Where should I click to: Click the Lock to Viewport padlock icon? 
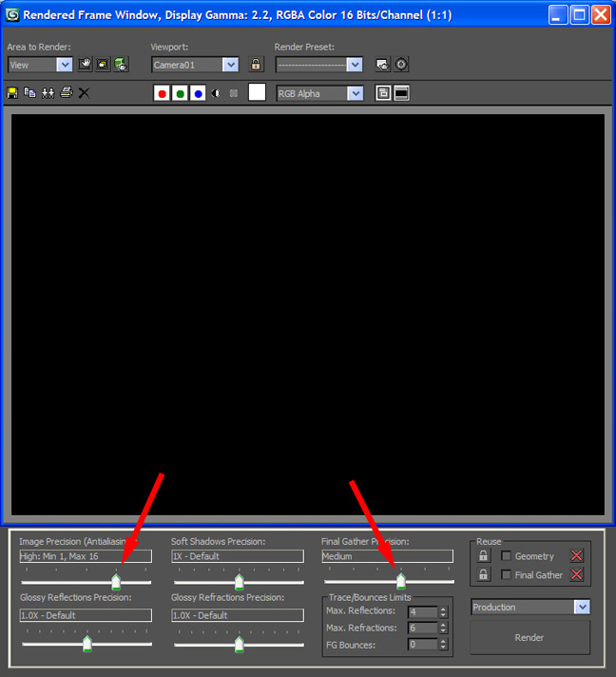click(x=256, y=65)
